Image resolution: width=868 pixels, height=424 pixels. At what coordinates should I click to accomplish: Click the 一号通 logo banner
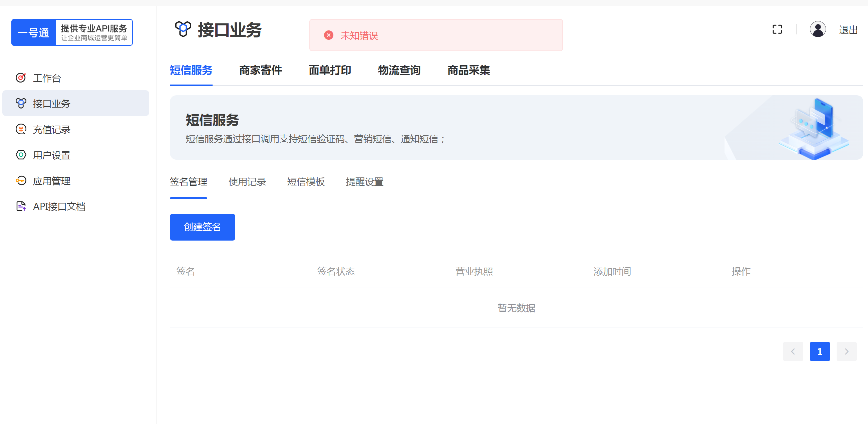tap(72, 32)
